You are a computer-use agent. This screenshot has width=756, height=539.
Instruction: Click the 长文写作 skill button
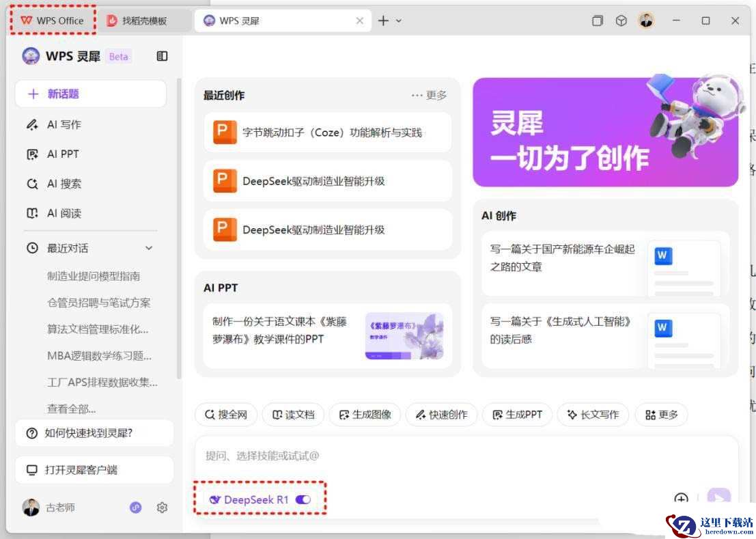[x=593, y=415]
